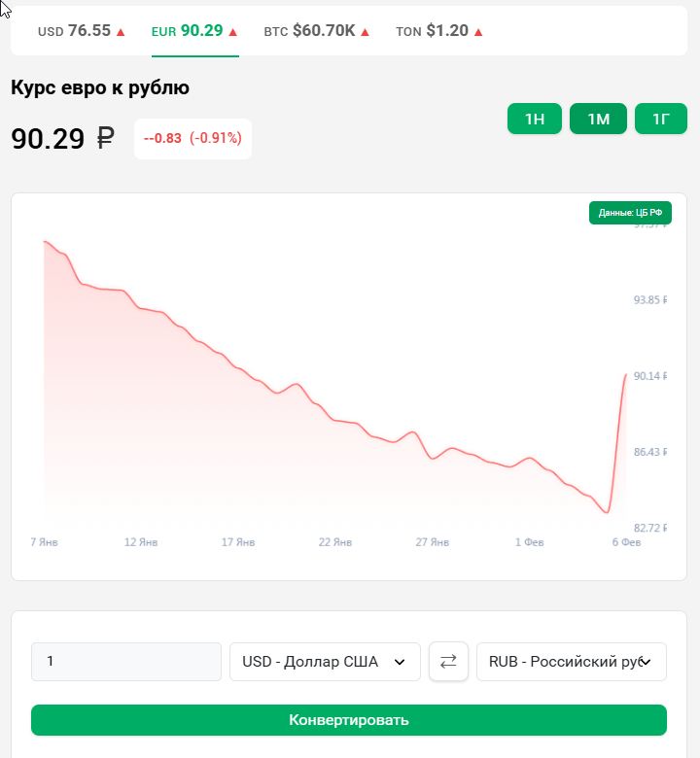Viewport: 700px width, 758px height.
Task: Switch chart to the 1Г period
Action: [x=661, y=120]
